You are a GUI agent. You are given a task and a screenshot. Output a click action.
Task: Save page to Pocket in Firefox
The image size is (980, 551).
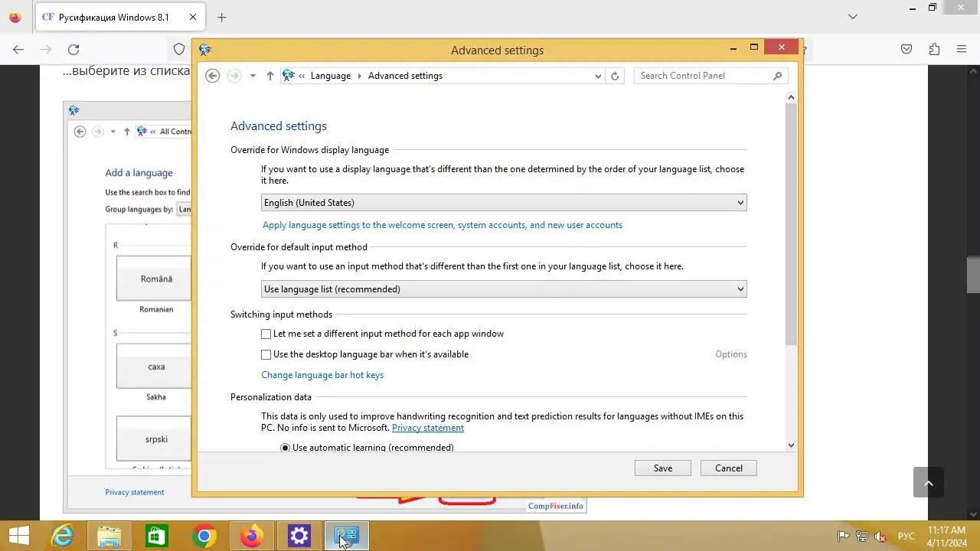tap(906, 49)
